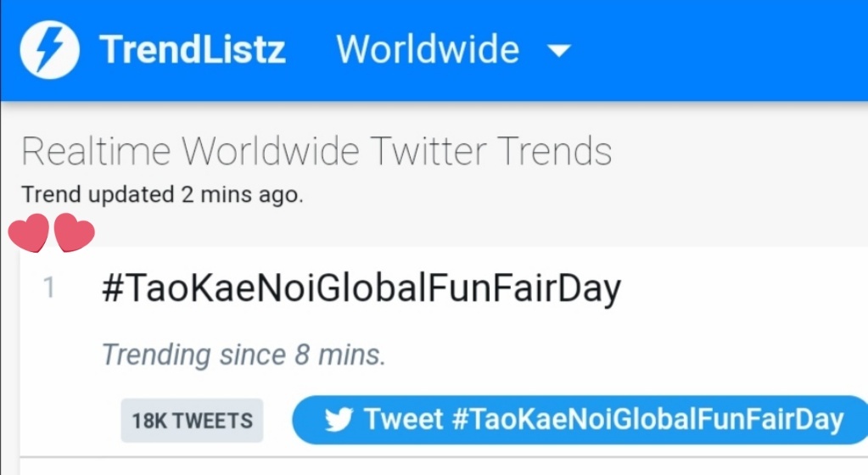Open the TrendListz brand name link

(x=192, y=49)
